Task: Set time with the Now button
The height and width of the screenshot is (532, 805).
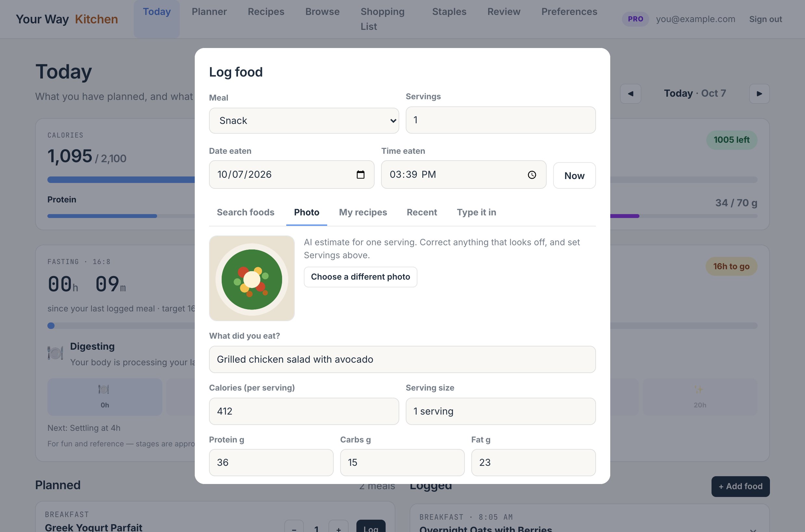Action: 574,175
